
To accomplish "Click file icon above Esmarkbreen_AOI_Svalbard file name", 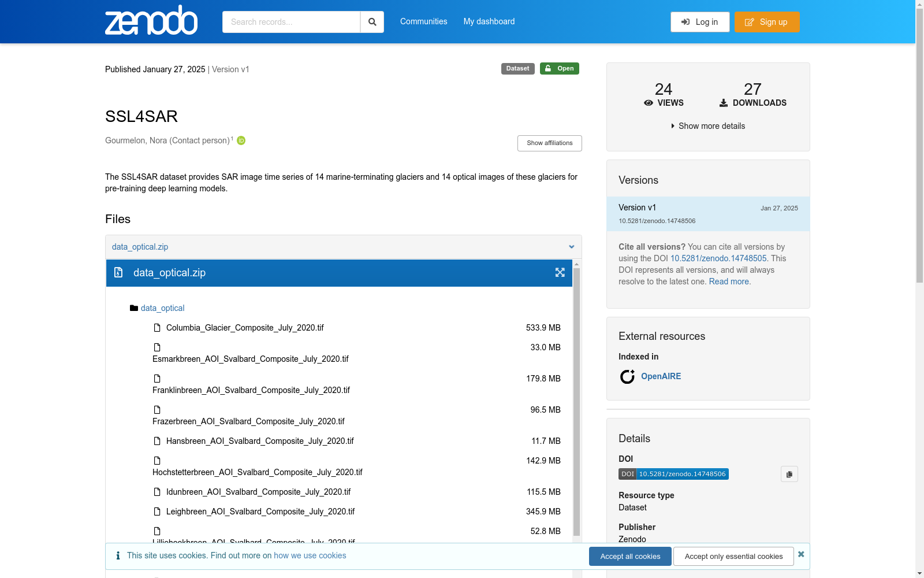I will click(x=157, y=347).
